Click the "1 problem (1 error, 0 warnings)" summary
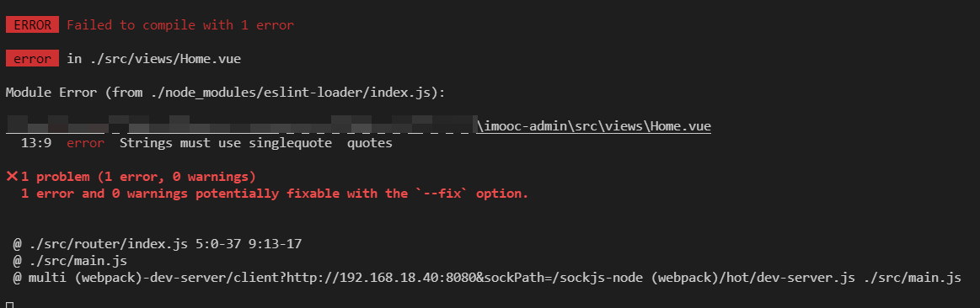The width and height of the screenshot is (980, 308). coord(138,177)
